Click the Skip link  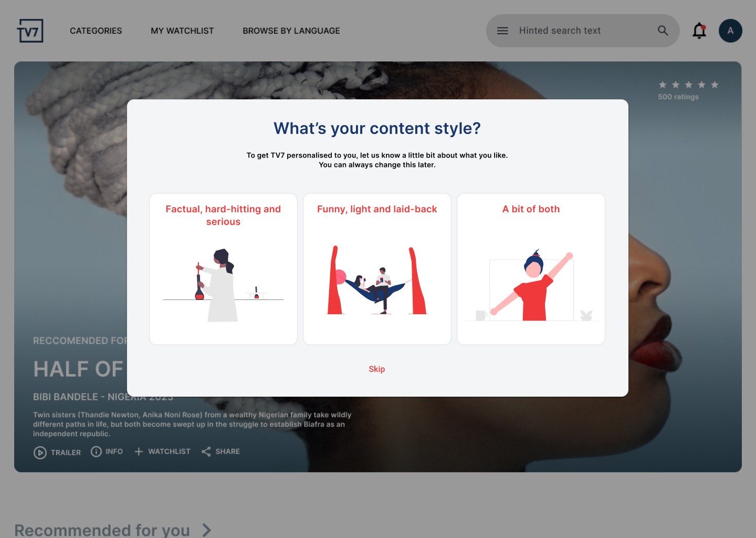tap(377, 369)
